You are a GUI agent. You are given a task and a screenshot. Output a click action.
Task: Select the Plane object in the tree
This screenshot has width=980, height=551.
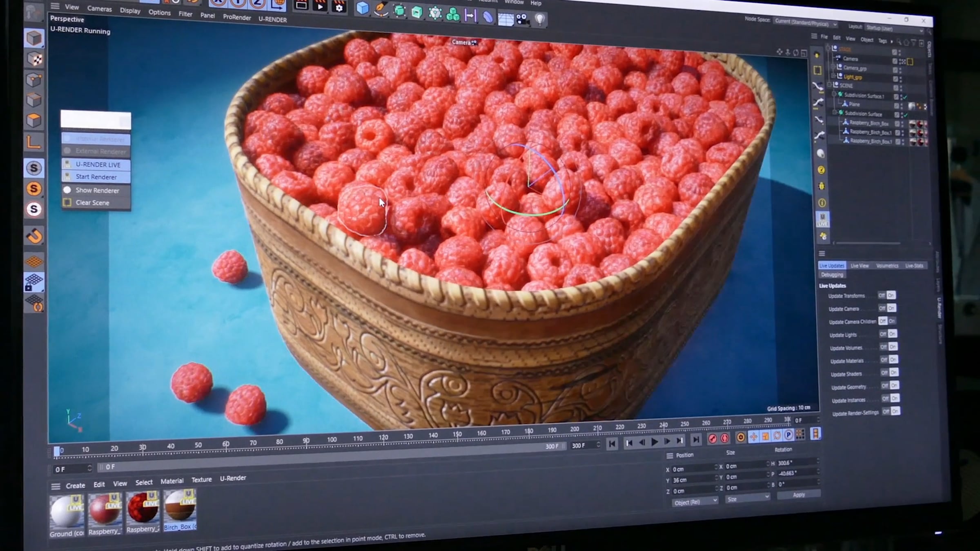(x=853, y=104)
